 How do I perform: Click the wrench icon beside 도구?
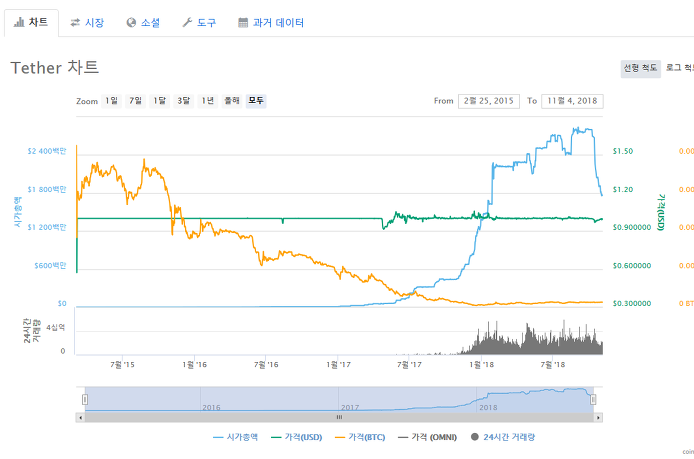187,23
